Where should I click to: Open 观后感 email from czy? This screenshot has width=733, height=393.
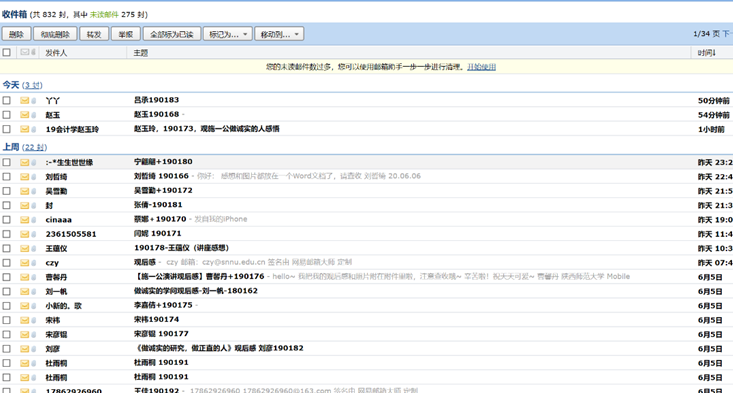(145, 262)
